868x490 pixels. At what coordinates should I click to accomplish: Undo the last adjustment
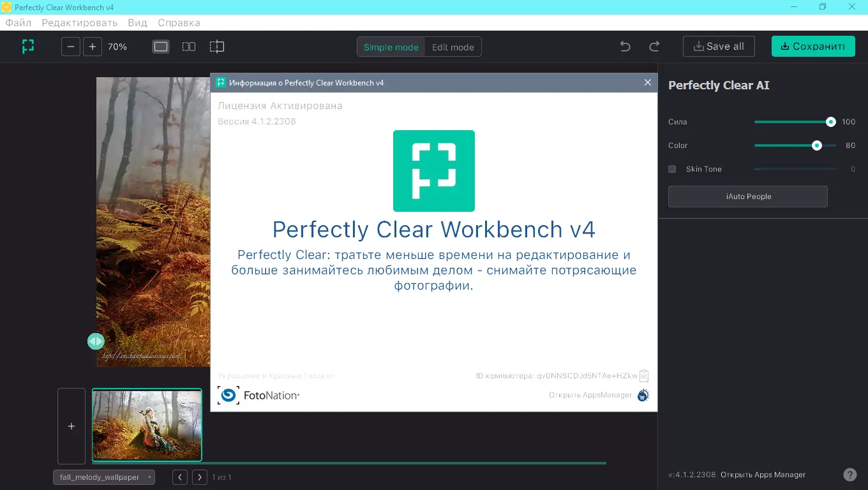click(625, 47)
